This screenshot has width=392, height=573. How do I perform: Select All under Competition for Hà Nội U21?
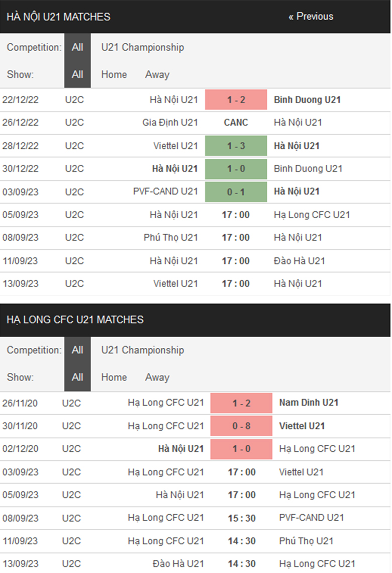tap(77, 47)
